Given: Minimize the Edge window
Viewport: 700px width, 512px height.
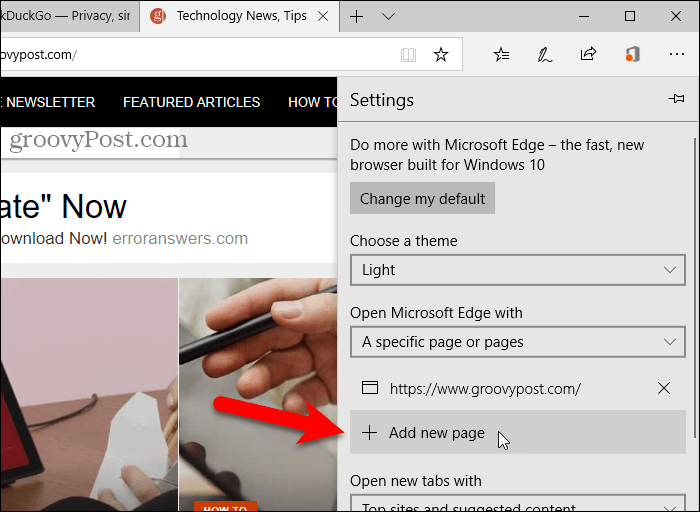Looking at the screenshot, I should 583,17.
